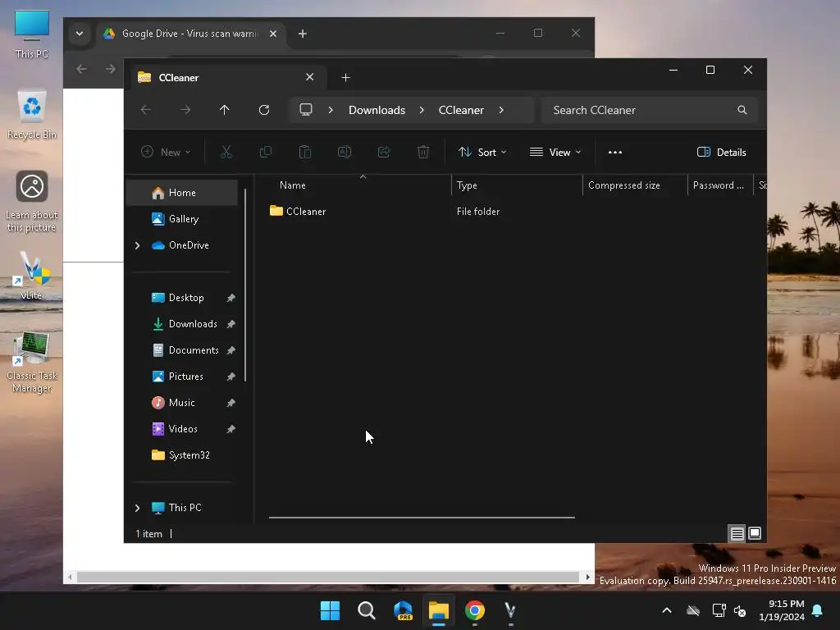
Task: Click the Share icon in toolbar
Action: click(384, 152)
